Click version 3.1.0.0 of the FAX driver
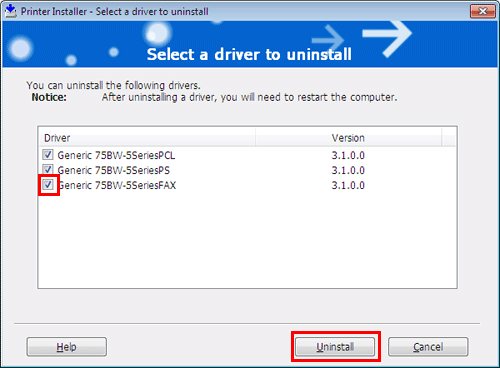 coord(348,185)
